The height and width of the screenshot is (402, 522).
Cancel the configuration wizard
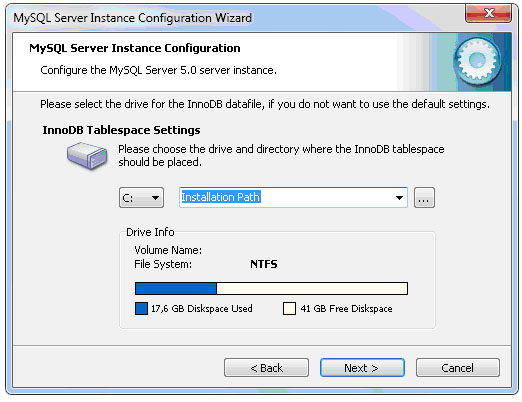click(x=457, y=368)
